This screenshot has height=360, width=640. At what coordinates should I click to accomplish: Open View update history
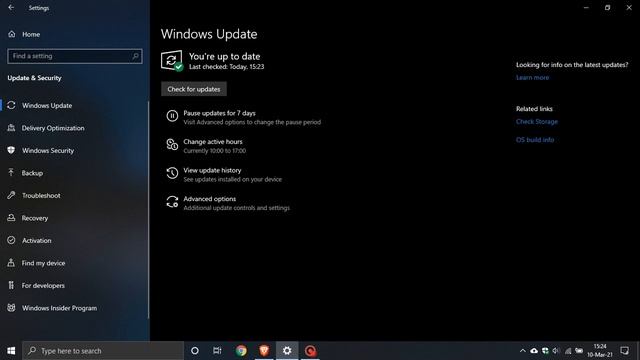[224, 174]
